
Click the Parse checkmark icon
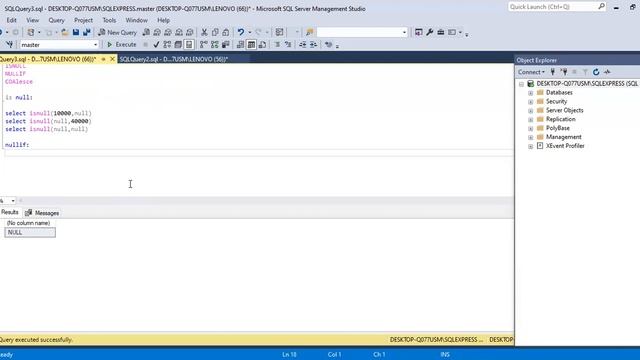pos(156,44)
